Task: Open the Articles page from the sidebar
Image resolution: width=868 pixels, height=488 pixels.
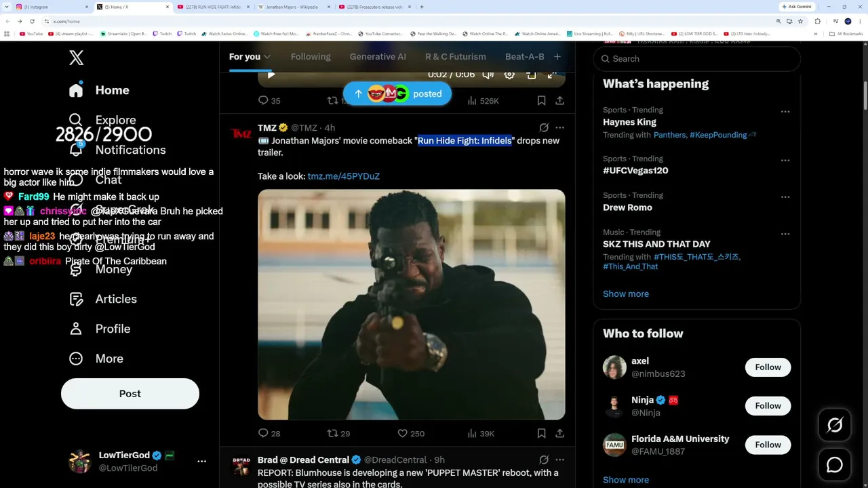Action: (x=103, y=299)
